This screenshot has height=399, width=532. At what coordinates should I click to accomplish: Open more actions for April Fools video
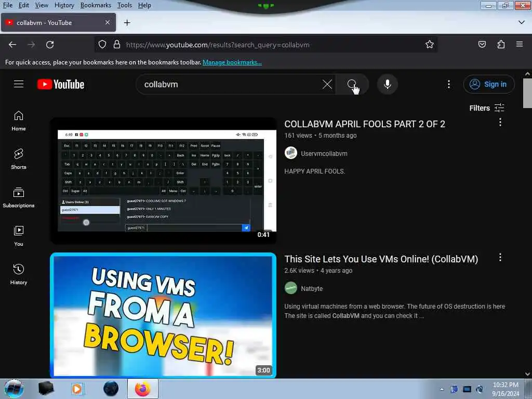coord(500,123)
